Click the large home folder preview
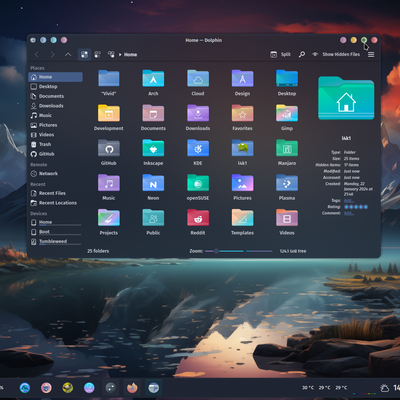This screenshot has height=400, width=400. 346,98
